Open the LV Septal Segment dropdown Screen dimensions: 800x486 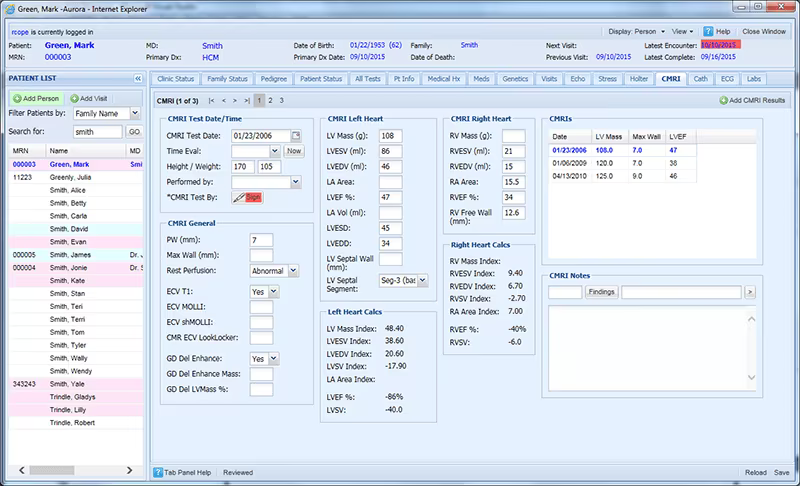point(422,280)
